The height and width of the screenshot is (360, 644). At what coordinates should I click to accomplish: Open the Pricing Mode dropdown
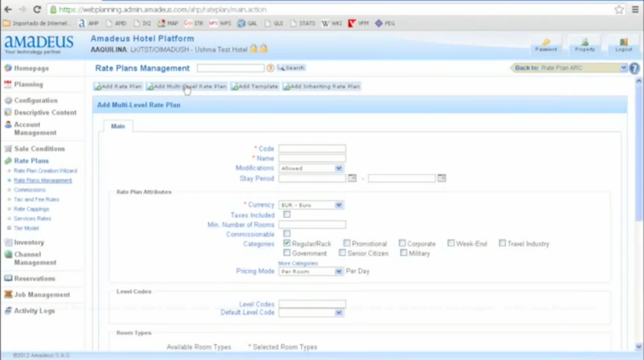pyautogui.click(x=311, y=271)
